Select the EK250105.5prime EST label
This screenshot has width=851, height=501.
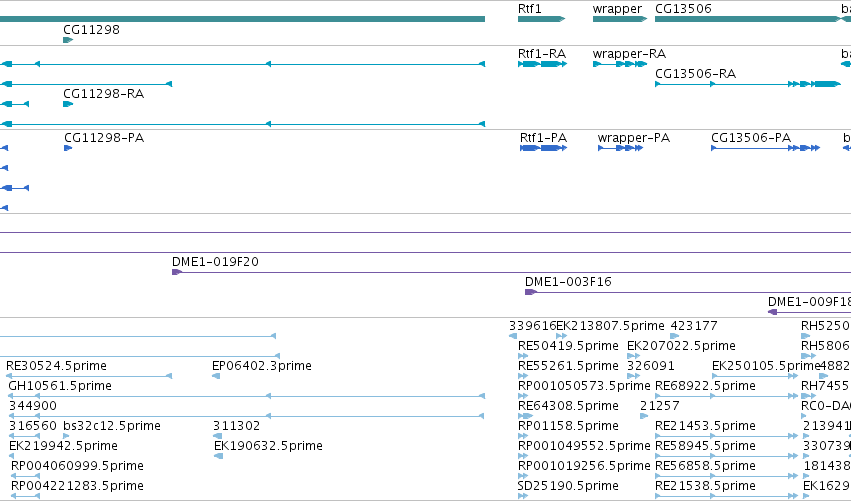[x=766, y=366]
